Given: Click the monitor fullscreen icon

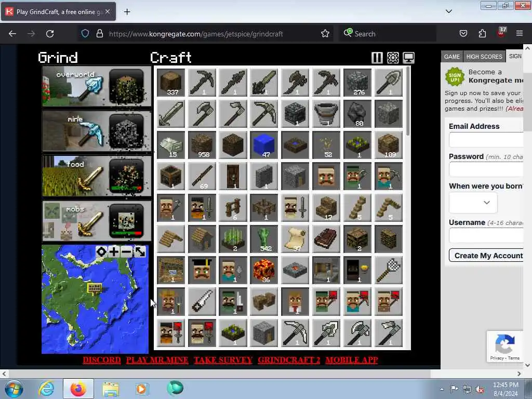Looking at the screenshot, I should point(408,58).
